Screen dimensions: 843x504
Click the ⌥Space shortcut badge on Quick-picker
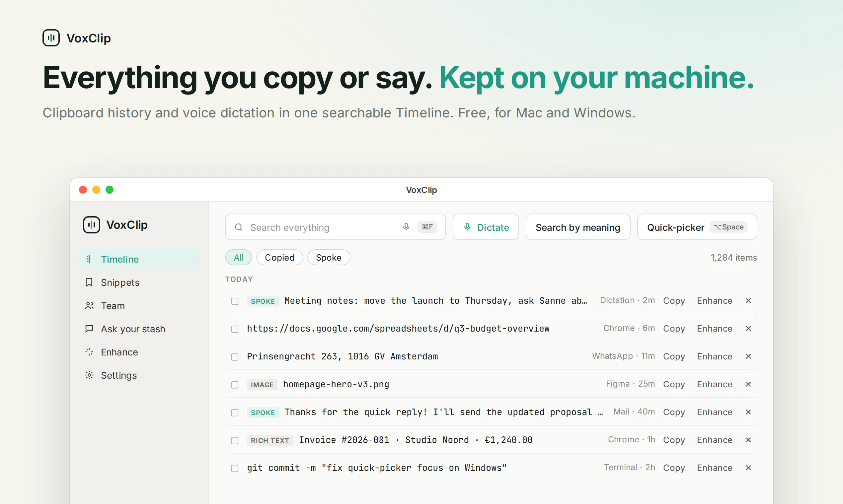point(728,227)
